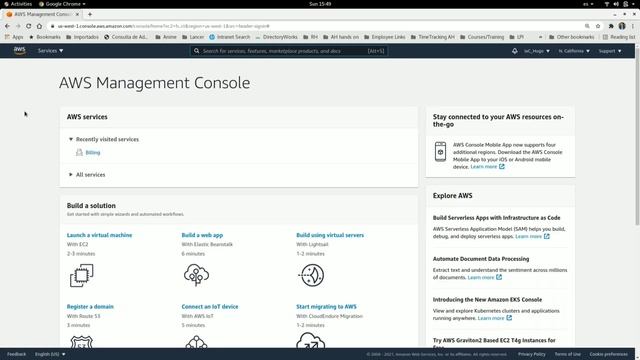640x360 pixels.
Task: Open the Services dropdown menu
Action: (x=51, y=51)
